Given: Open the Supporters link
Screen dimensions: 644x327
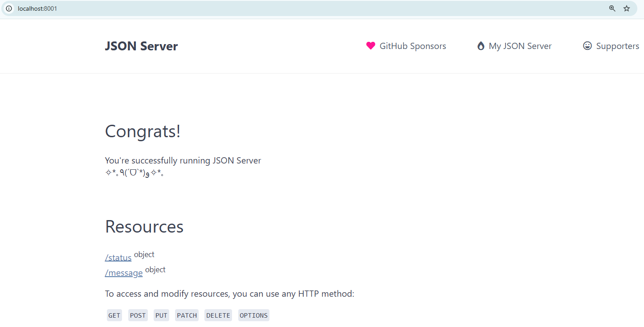Looking at the screenshot, I should tap(611, 46).
